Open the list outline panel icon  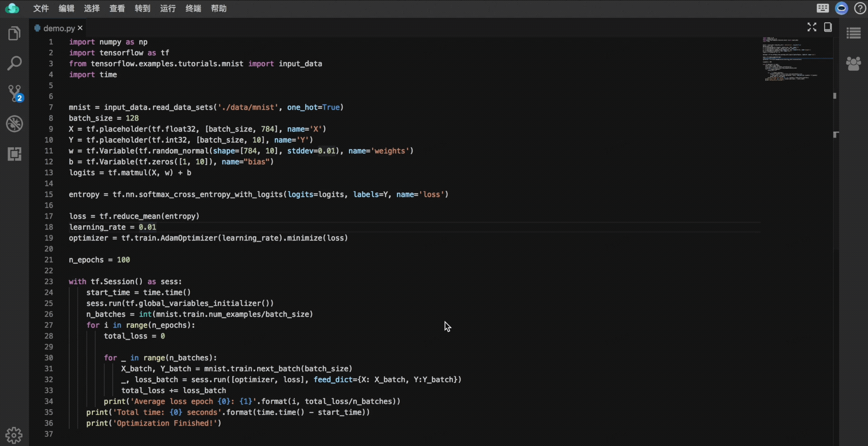point(854,33)
